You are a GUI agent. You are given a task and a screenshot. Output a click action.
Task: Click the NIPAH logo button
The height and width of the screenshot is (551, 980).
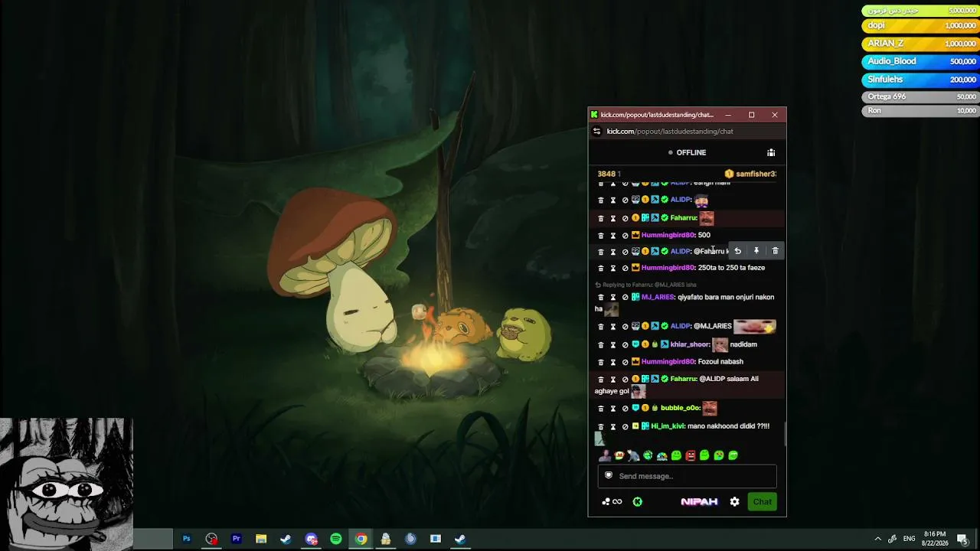pos(699,502)
